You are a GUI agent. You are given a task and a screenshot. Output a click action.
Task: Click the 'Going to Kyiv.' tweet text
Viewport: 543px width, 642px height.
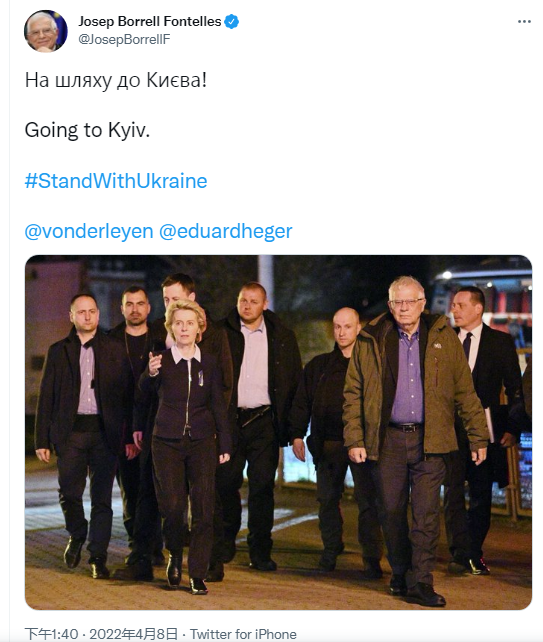tap(87, 130)
